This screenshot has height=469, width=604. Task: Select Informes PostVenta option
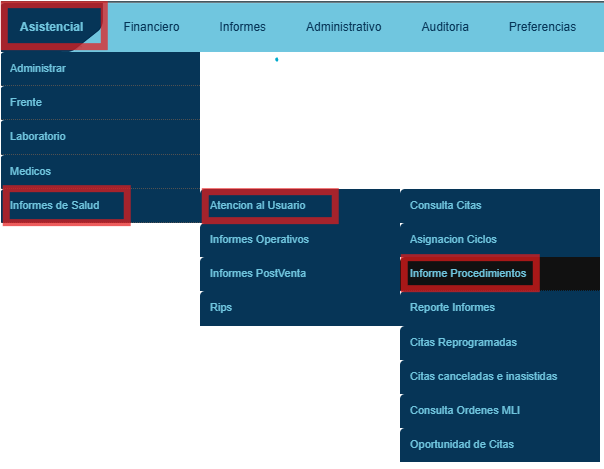(x=258, y=273)
